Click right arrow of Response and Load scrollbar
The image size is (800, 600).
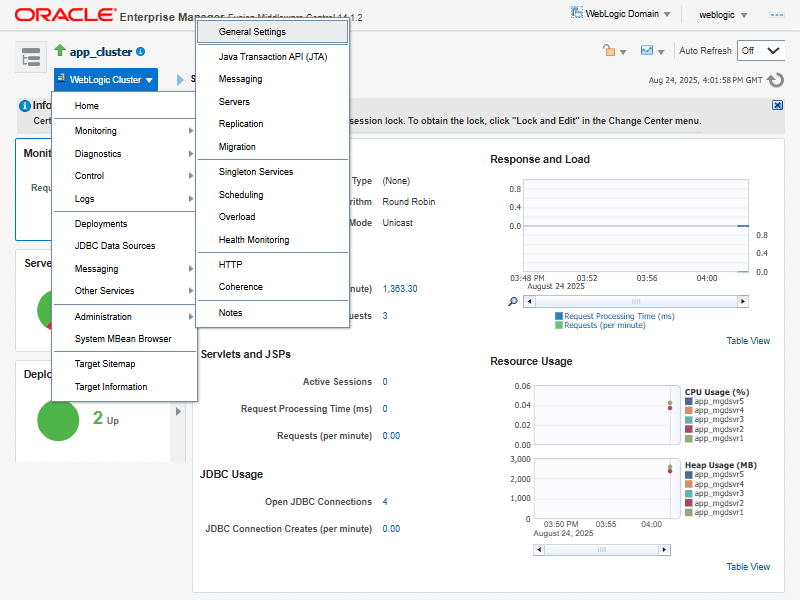(x=743, y=302)
